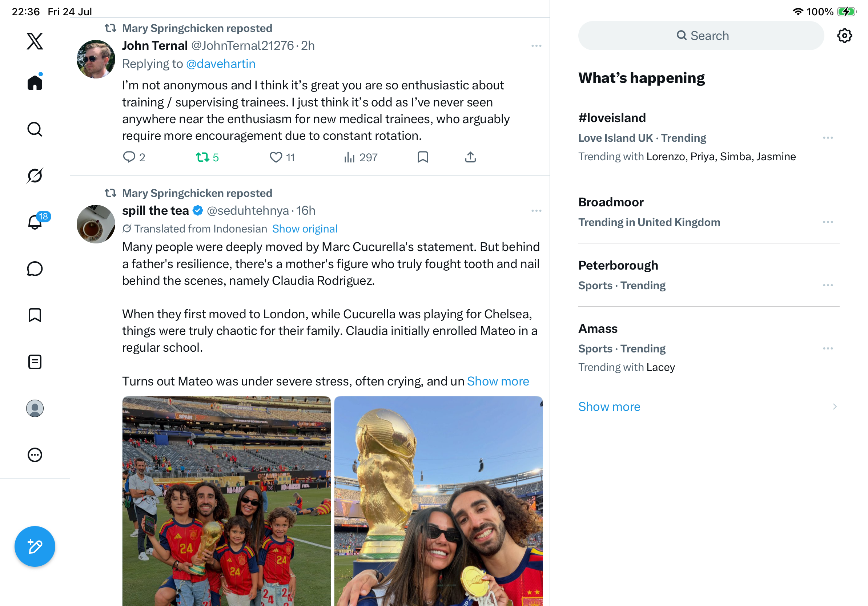Open direct messages chat bubble icon

[35, 268]
